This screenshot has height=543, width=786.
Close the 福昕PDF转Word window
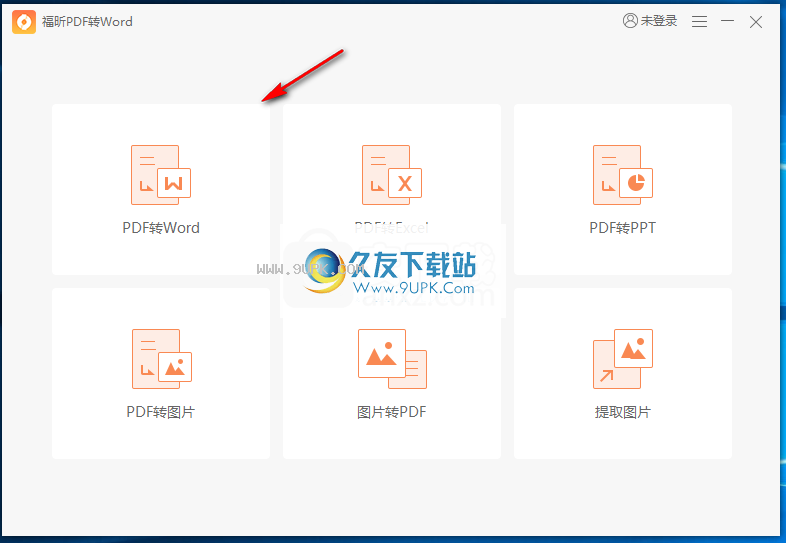(756, 22)
